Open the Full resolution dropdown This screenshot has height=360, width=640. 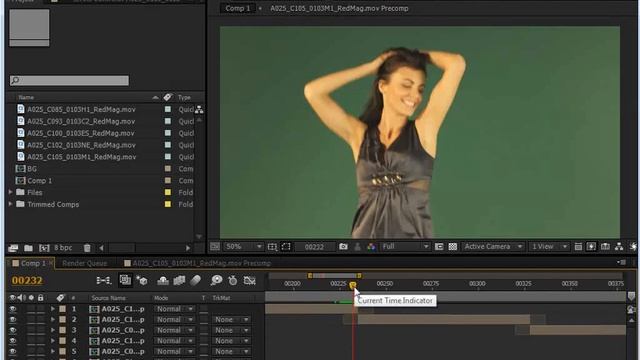click(405, 247)
